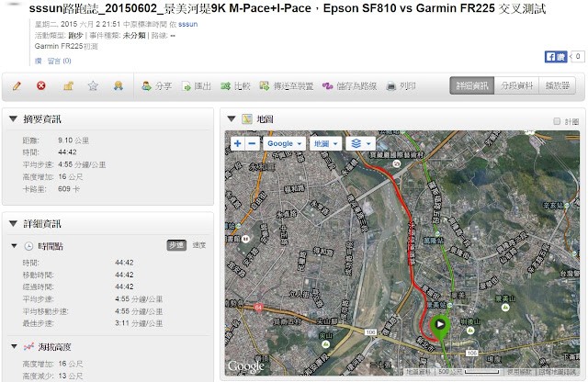
Task: Click the 3:11 分鐘/公里 best pace value
Action: [139, 323]
